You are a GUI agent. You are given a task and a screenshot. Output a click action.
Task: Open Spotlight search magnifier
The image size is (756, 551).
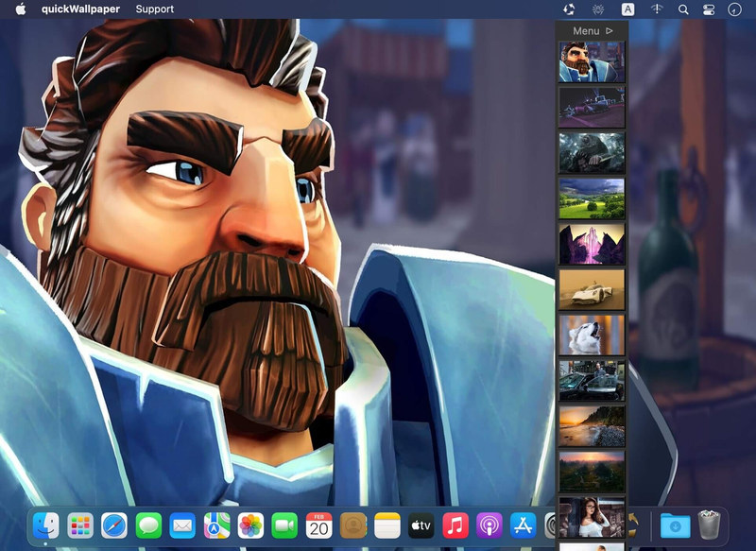point(683,9)
